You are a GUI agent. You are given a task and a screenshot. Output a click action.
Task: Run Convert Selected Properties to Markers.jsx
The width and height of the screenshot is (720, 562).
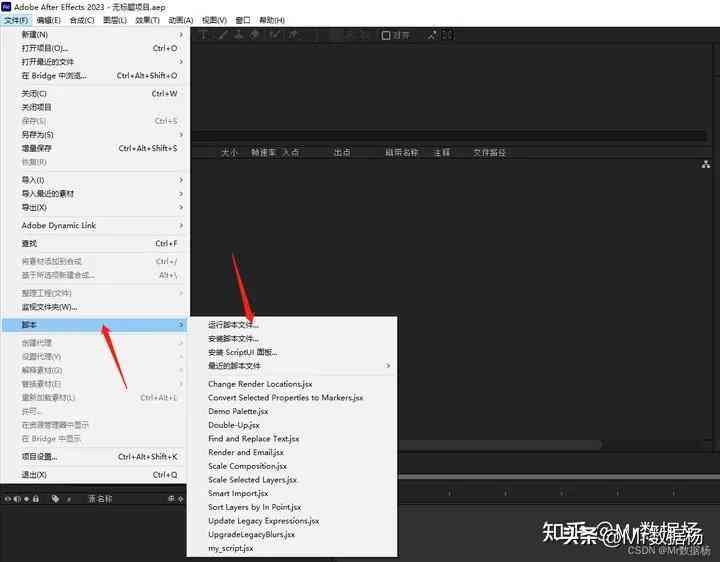pos(292,398)
